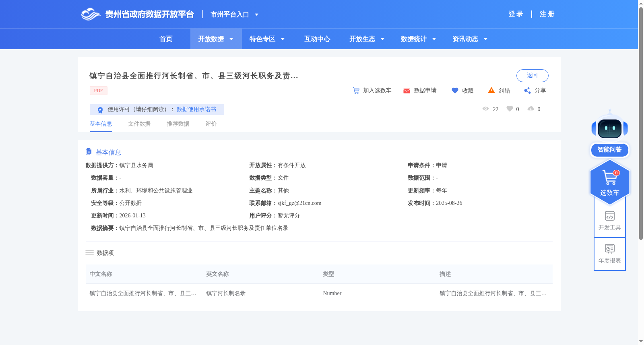Click the orange warning 纠错 icon
This screenshot has height=345, width=644.
(491, 91)
